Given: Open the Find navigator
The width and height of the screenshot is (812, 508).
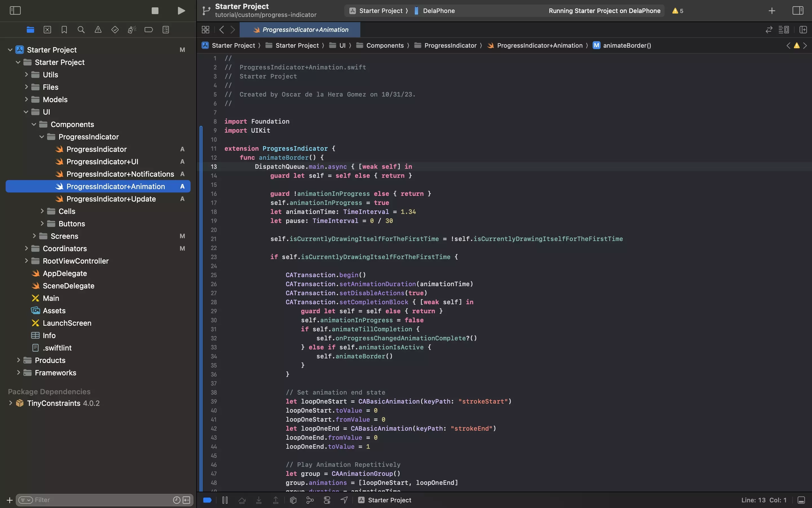Looking at the screenshot, I should tap(81, 30).
